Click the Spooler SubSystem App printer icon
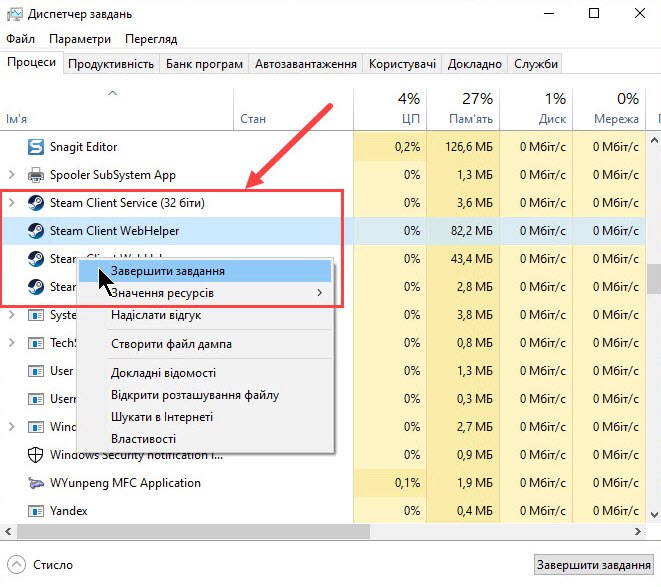661x587 pixels. point(36,175)
